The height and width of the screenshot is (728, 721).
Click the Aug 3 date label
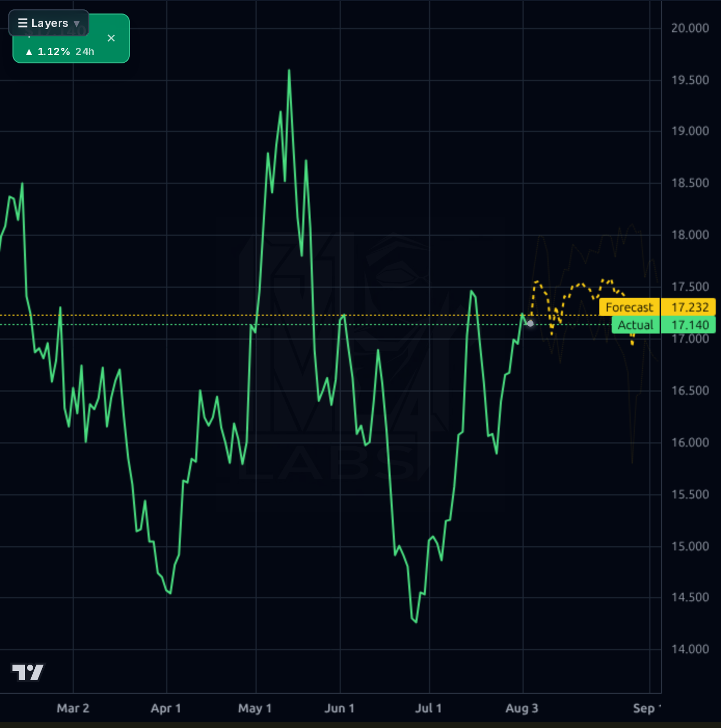[x=522, y=708]
